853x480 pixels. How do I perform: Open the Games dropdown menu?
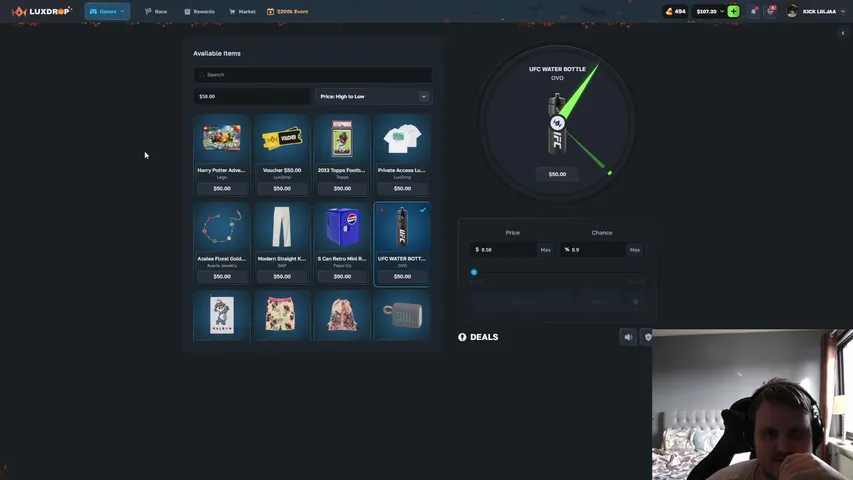click(x=107, y=11)
